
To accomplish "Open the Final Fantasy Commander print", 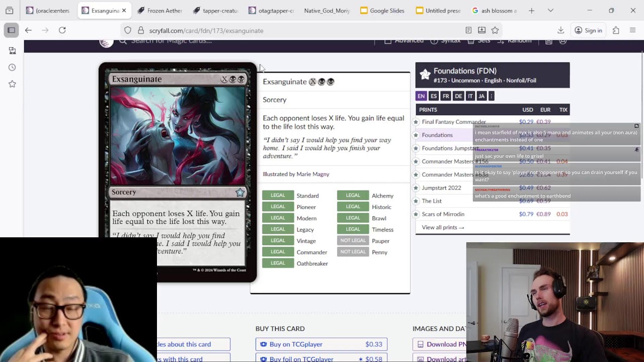I will coord(454,122).
